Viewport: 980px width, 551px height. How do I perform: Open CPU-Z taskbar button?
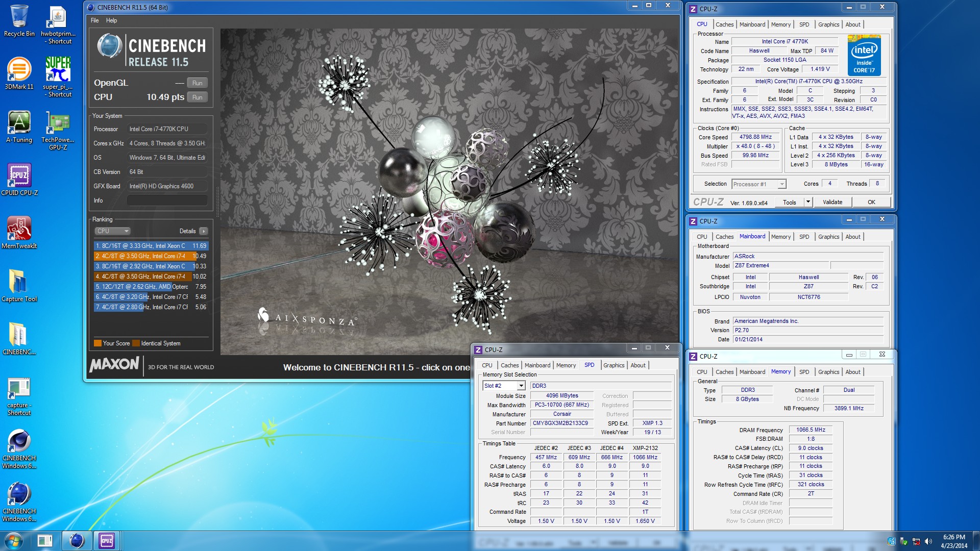[107, 541]
